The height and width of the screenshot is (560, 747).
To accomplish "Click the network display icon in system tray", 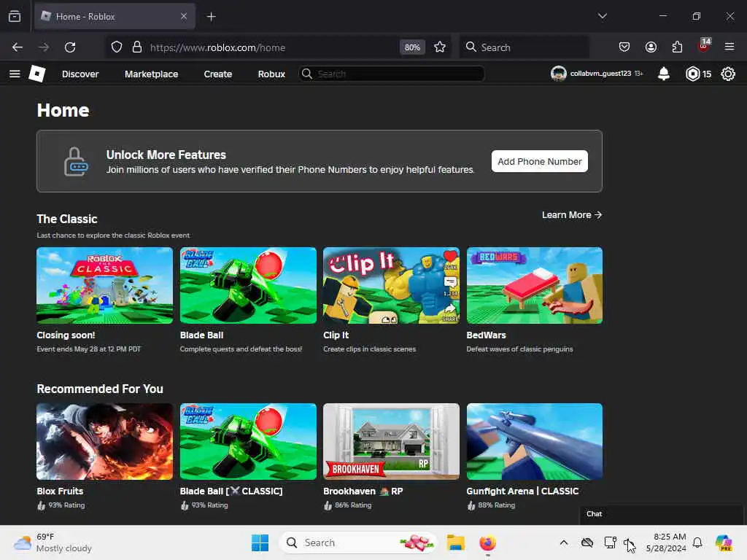I will 611,542.
